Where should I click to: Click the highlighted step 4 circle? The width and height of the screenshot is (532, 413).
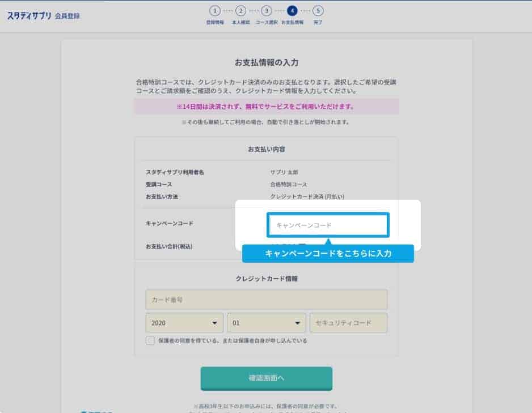click(x=292, y=11)
